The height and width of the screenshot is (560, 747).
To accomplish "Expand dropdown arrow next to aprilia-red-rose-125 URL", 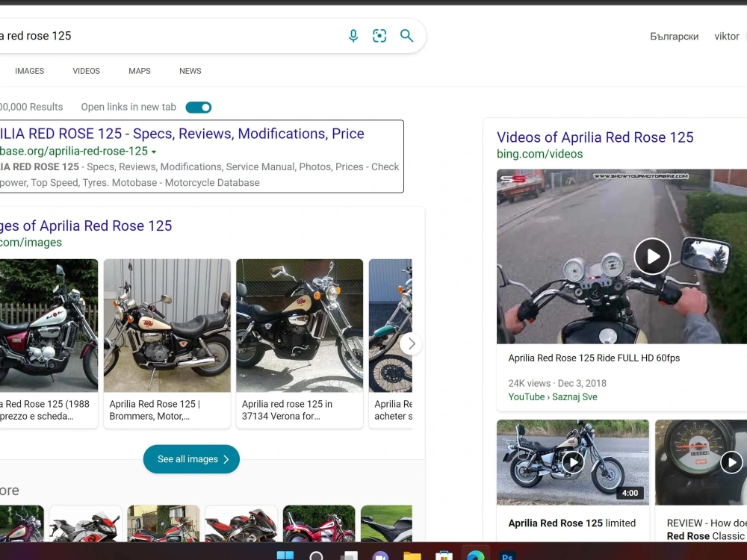I will tap(154, 152).
